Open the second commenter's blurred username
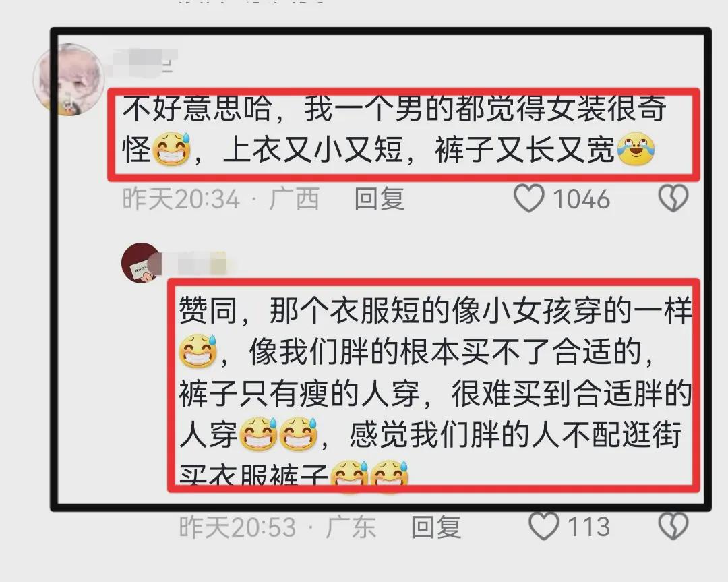 (x=195, y=264)
